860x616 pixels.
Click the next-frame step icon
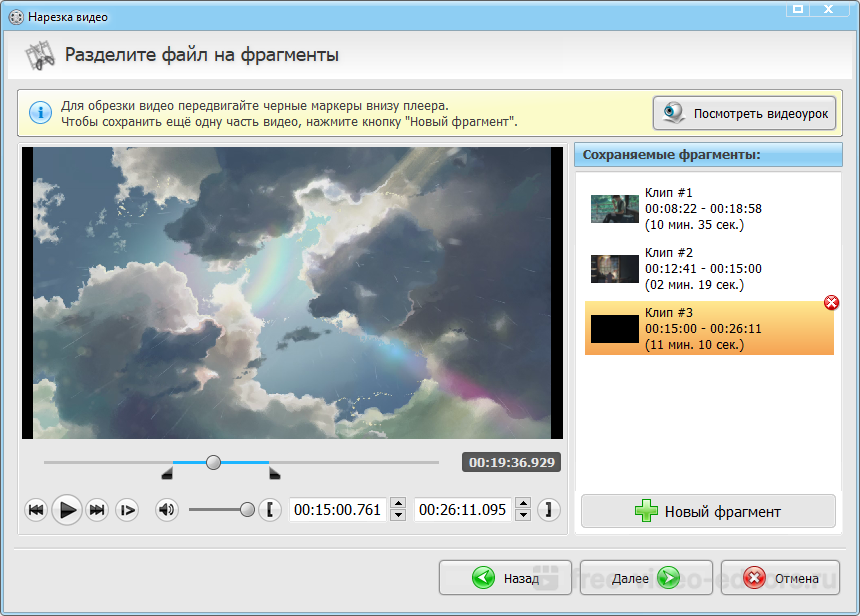coord(127,510)
